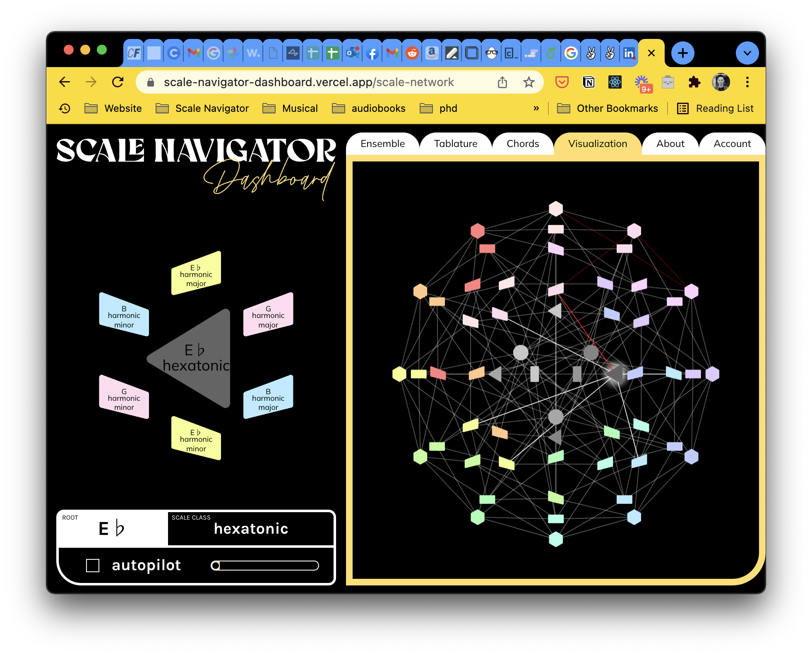Switch to the Tablature tab

(x=455, y=144)
